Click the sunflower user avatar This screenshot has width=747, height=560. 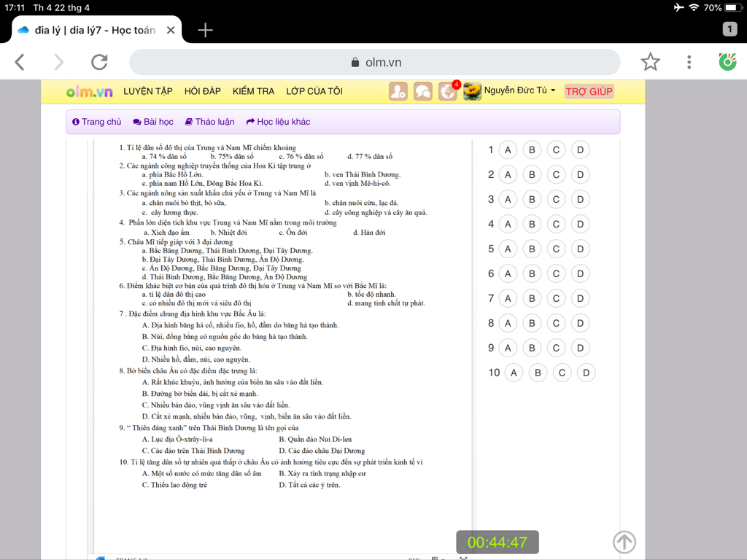coord(472,91)
